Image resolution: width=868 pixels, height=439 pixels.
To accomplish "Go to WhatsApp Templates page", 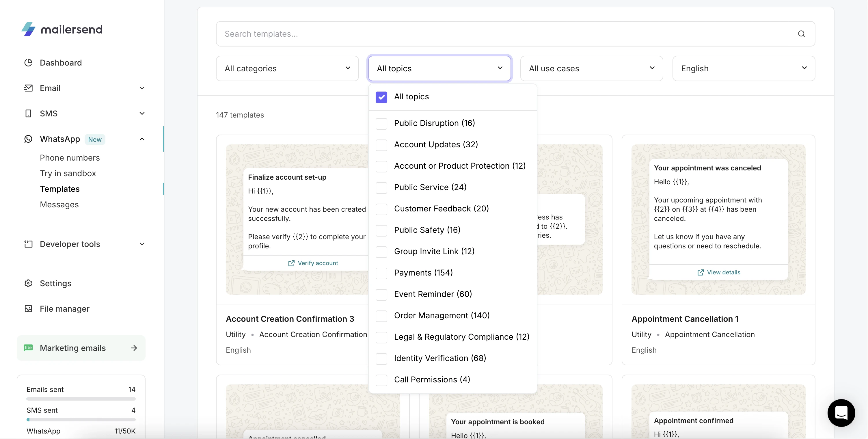I will (x=60, y=189).
